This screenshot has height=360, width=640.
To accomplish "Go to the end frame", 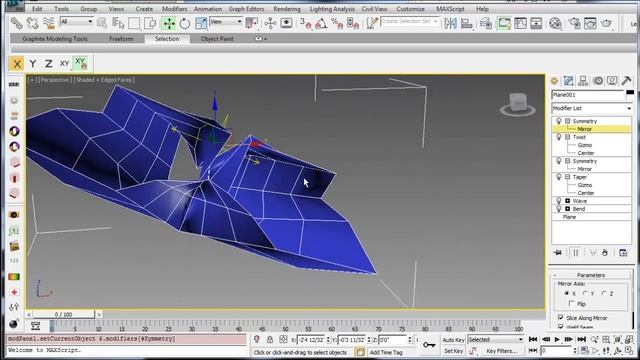I will click(x=582, y=339).
